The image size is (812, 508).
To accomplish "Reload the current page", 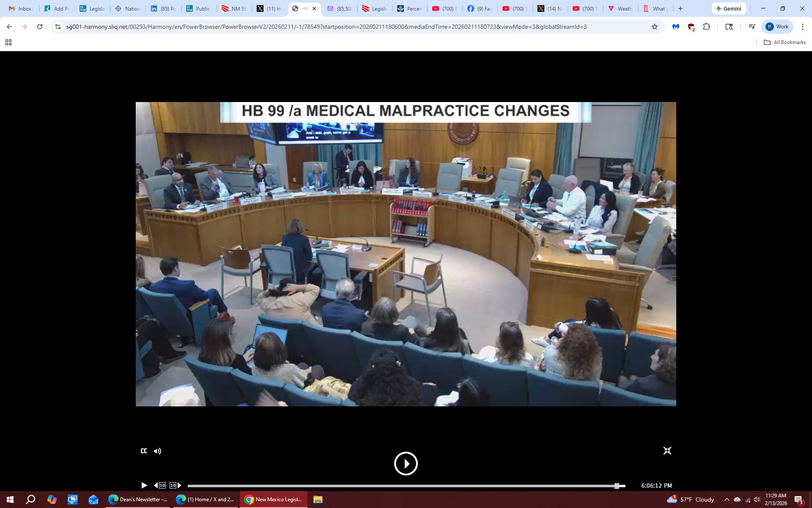I will 40,27.
